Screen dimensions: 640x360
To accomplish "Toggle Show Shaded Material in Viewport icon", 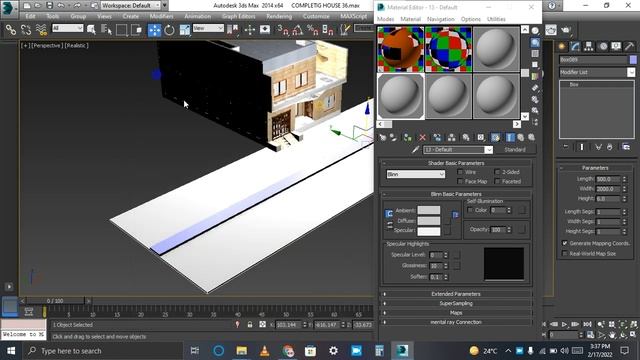I will pos(495,138).
